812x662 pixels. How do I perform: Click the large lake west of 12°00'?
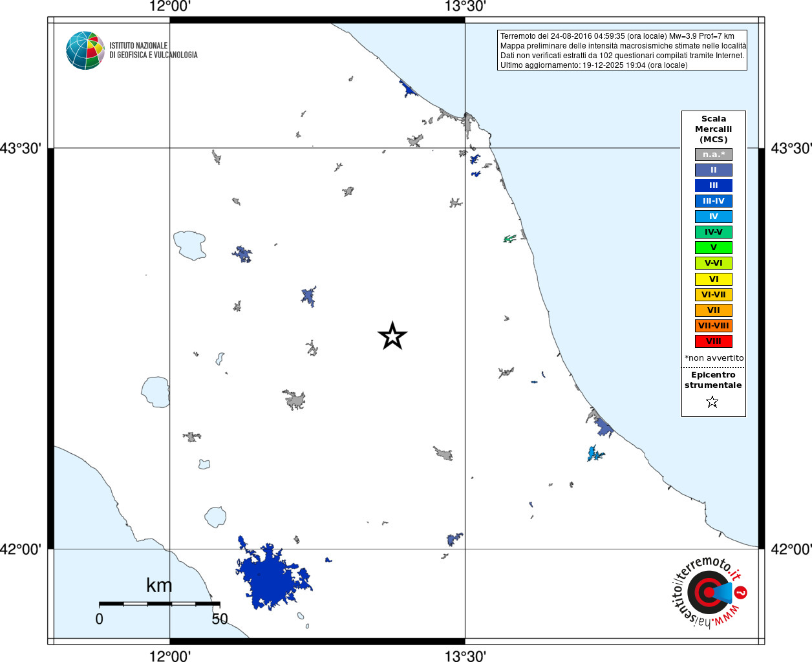[x=155, y=392]
